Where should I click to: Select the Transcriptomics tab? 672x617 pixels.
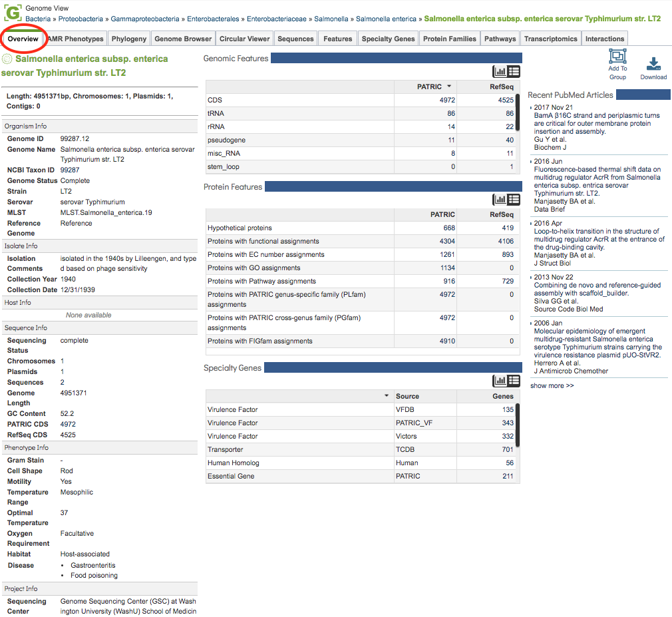551,39
